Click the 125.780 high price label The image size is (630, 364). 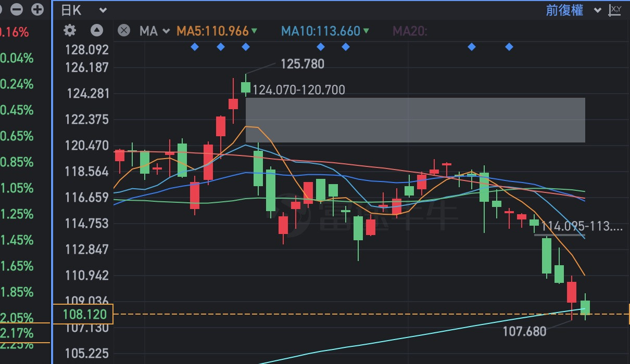point(302,64)
